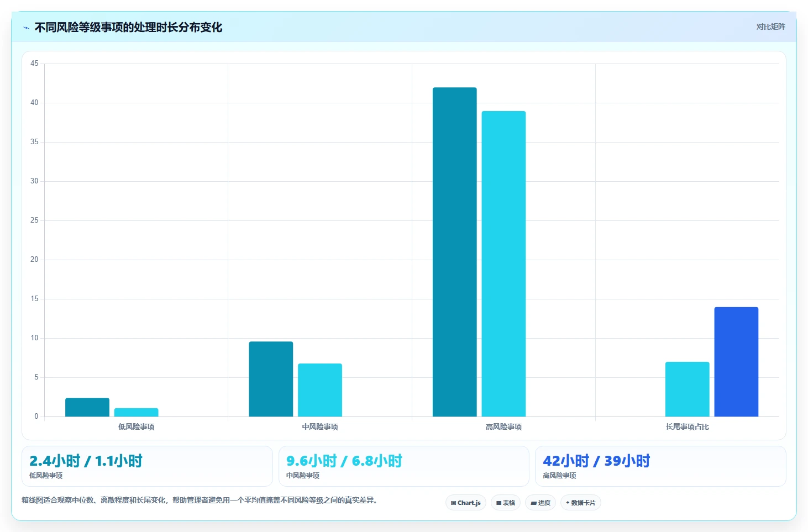Click the light cyan bar for 长尾事项占比
This screenshot has height=532, width=808.
(x=688, y=389)
